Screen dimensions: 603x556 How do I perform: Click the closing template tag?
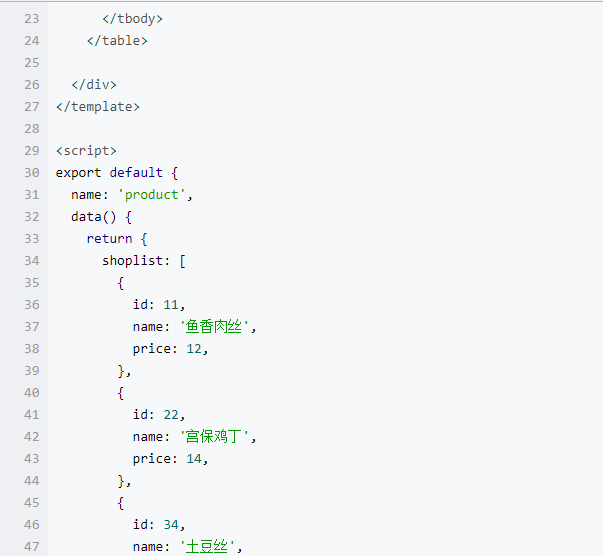coord(98,106)
